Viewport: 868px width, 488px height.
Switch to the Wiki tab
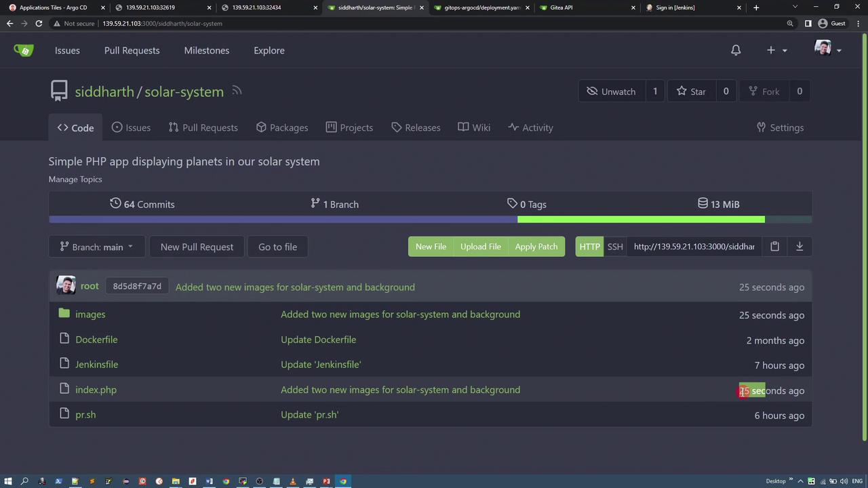tap(474, 127)
